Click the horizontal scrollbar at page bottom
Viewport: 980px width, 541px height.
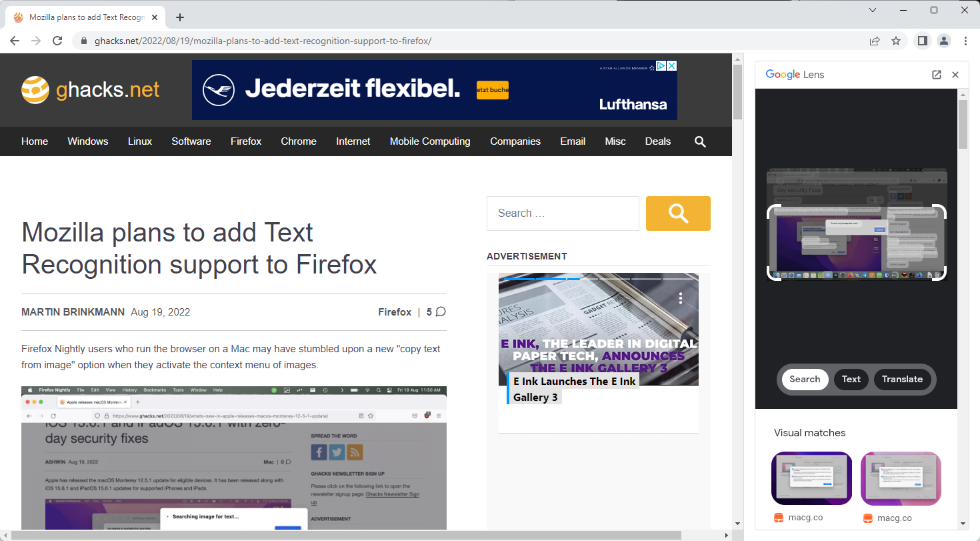click(x=347, y=535)
